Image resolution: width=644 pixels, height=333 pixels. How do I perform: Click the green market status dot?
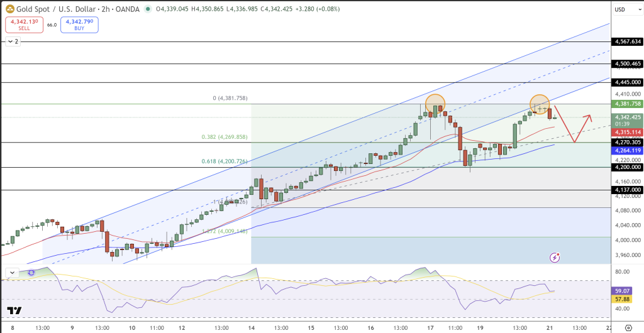pos(148,9)
